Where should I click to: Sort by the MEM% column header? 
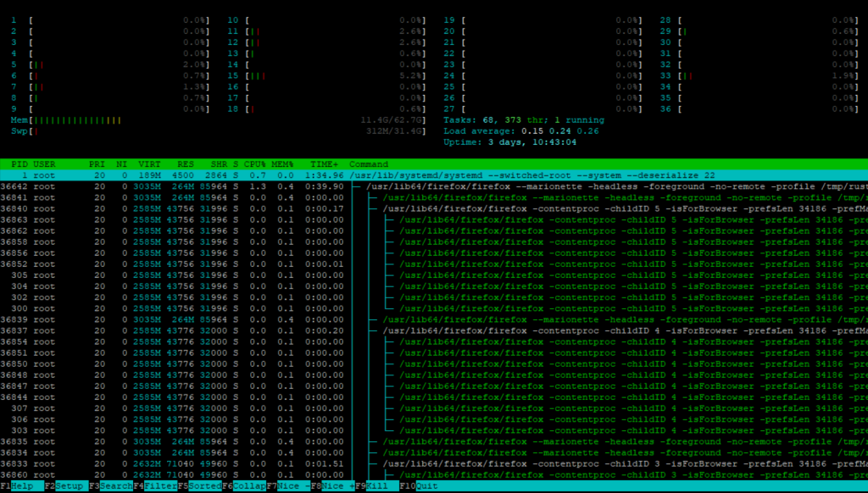283,164
